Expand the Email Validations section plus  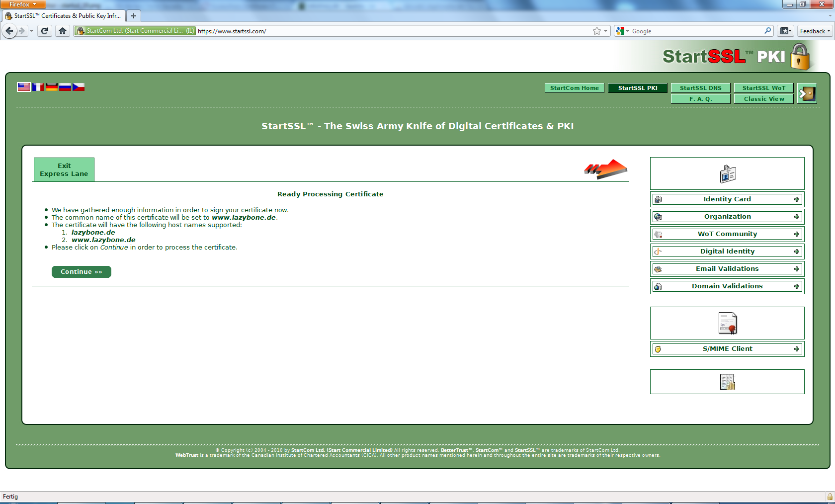tap(797, 269)
